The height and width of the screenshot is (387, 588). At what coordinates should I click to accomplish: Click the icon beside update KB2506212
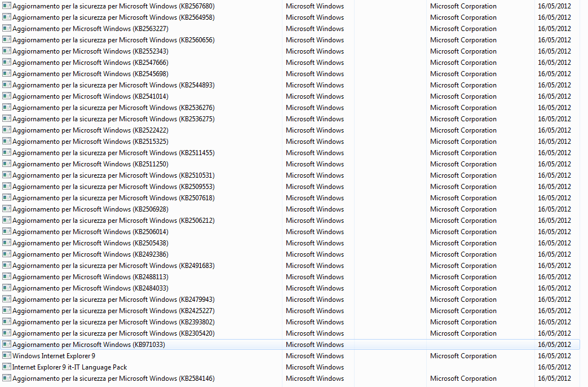(7, 219)
